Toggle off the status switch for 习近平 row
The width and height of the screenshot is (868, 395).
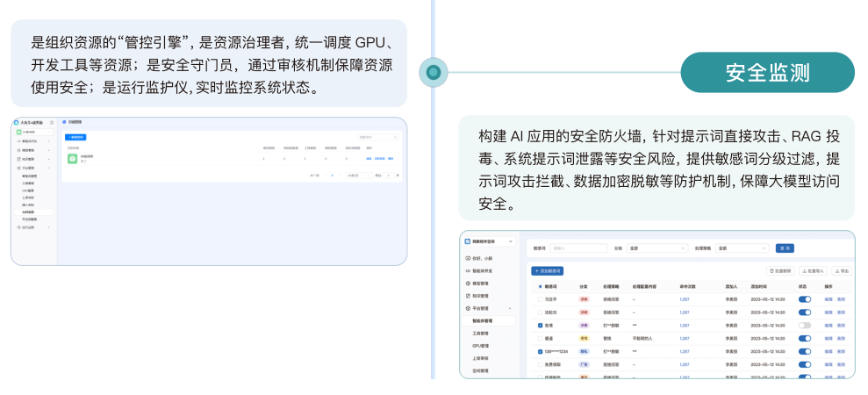(804, 299)
